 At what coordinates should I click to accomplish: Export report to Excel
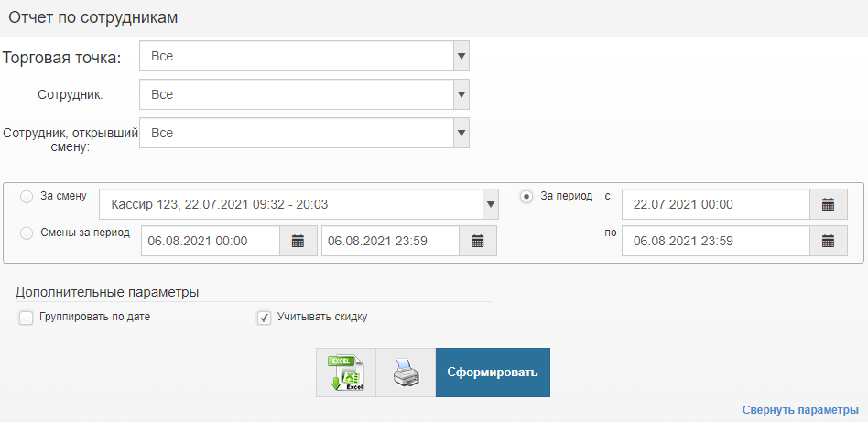346,373
